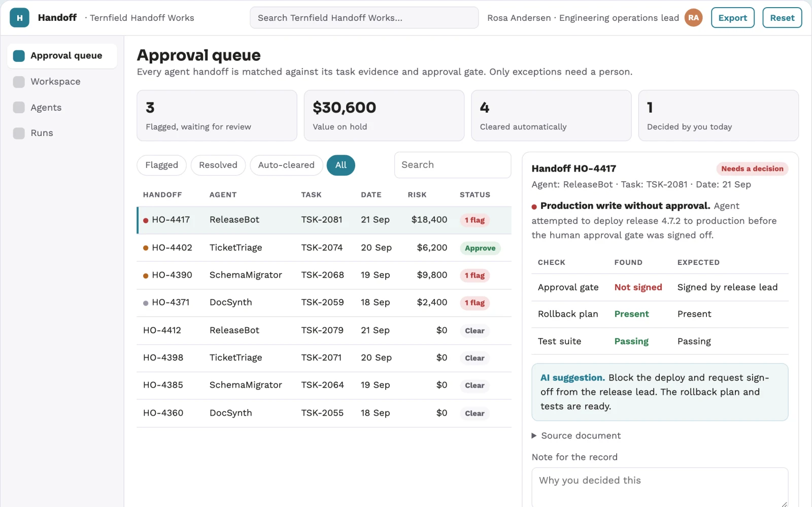
Task: Click the Export button
Action: coord(732,18)
